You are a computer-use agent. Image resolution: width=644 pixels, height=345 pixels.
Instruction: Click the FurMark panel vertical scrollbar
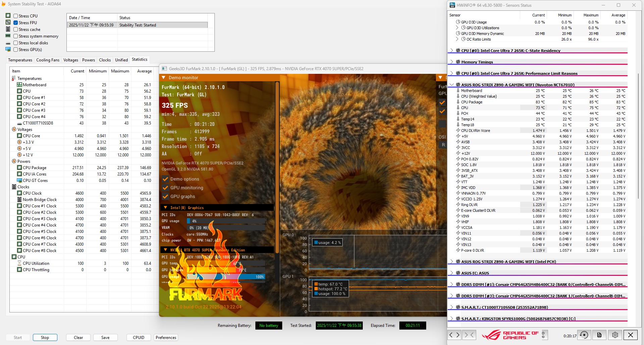(277, 168)
